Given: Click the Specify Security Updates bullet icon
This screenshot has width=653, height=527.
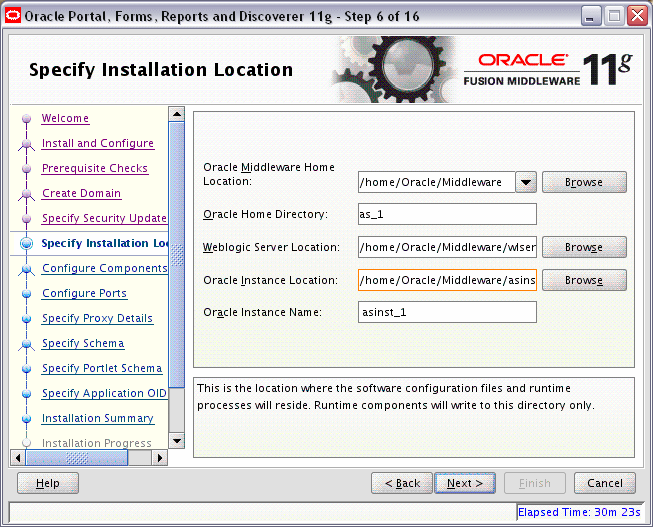Looking at the screenshot, I should (x=27, y=219).
